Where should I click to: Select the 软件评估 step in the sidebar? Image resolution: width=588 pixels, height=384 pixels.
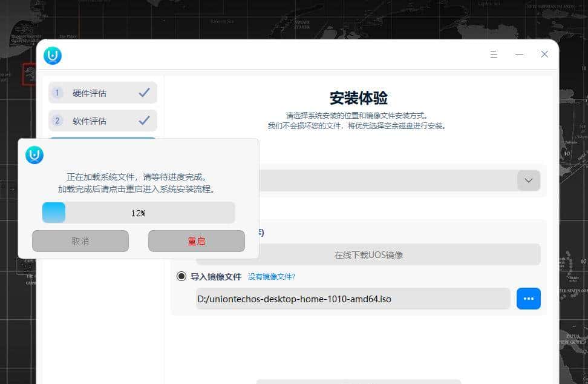102,121
